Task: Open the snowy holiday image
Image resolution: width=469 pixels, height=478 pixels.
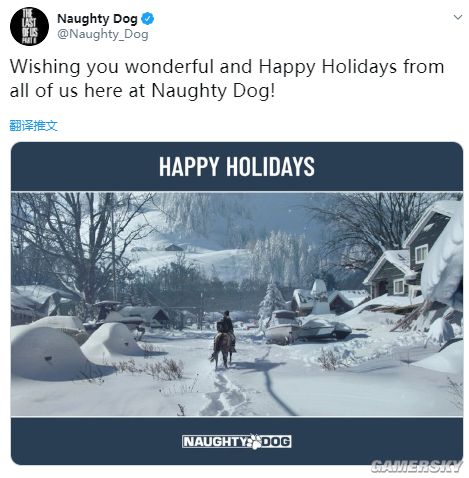Action: point(237,304)
